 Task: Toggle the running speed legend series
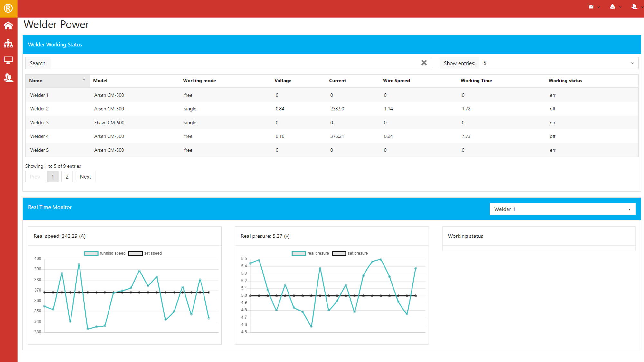click(x=91, y=253)
